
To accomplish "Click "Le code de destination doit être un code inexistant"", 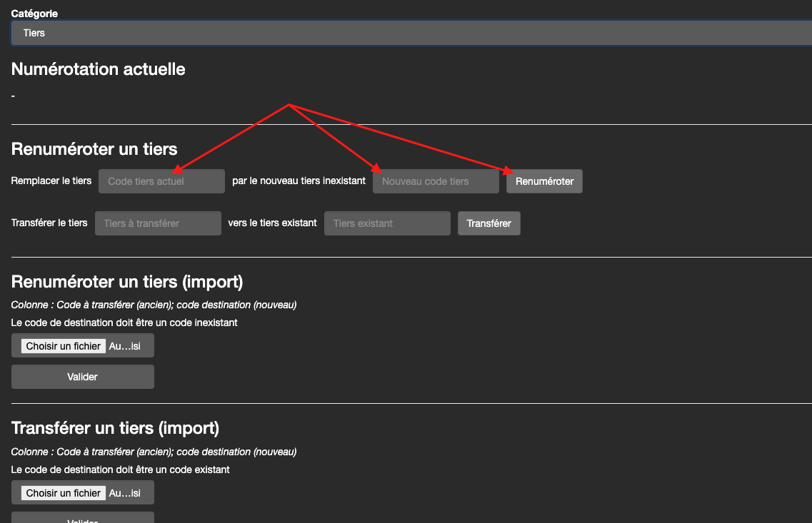I will point(124,323).
